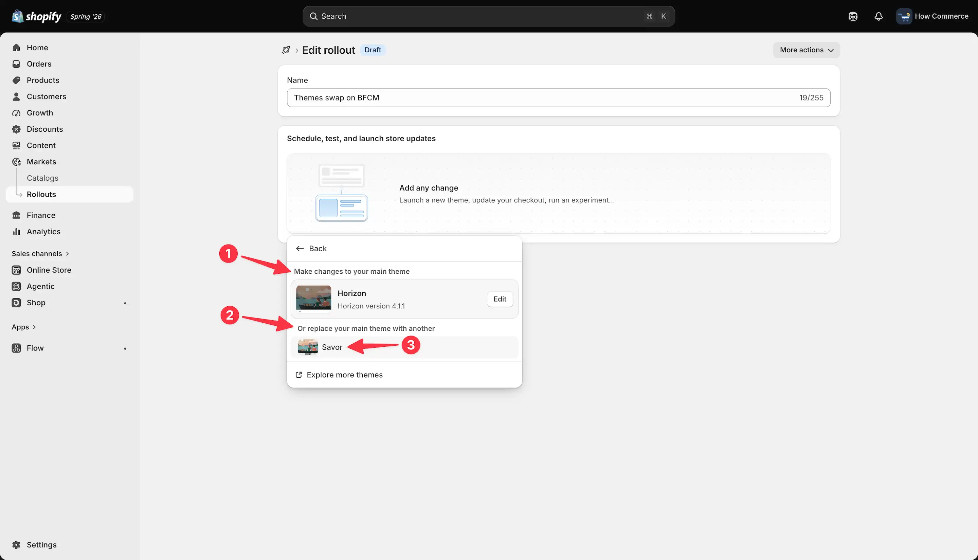The width and height of the screenshot is (978, 560).
Task: Open the Flow app
Action: click(x=70, y=348)
